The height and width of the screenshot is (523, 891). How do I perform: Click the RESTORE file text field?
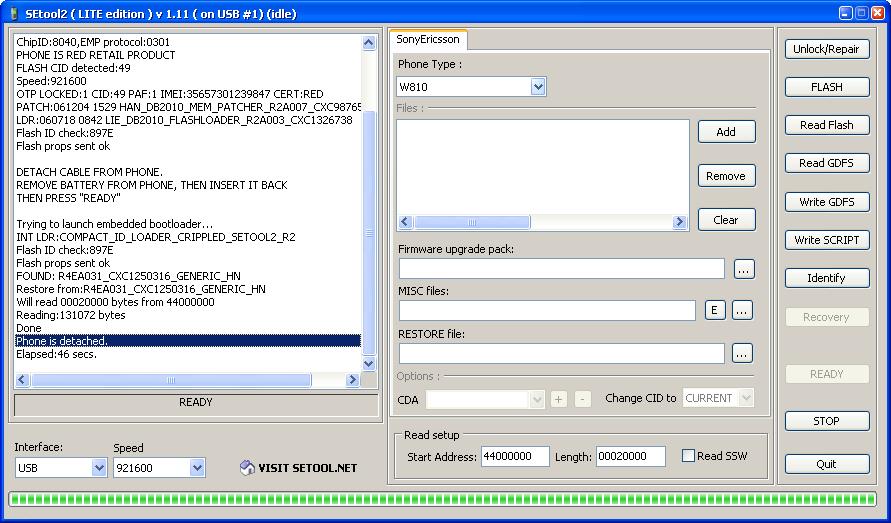(x=561, y=354)
